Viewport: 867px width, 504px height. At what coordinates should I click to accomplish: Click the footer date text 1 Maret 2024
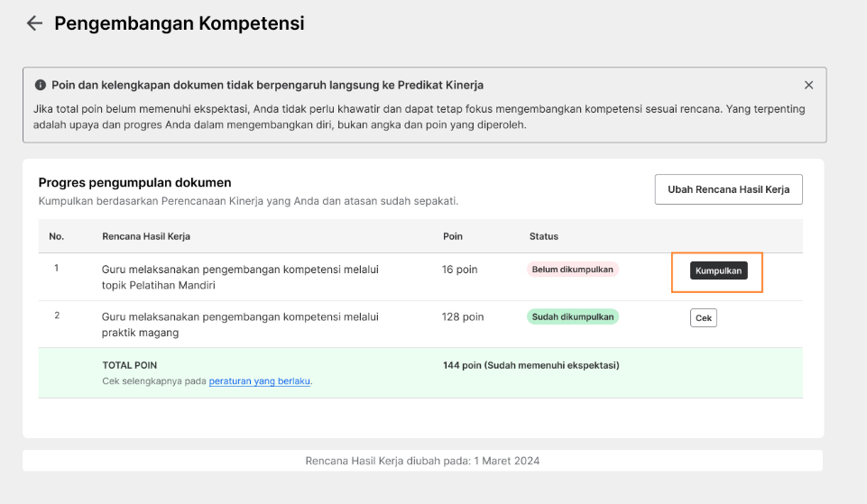tap(506, 461)
